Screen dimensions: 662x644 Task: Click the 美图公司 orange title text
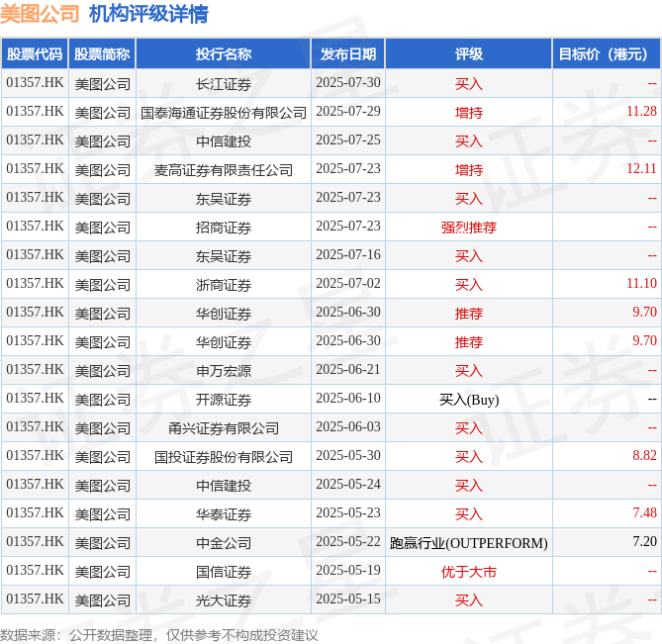coord(40,14)
